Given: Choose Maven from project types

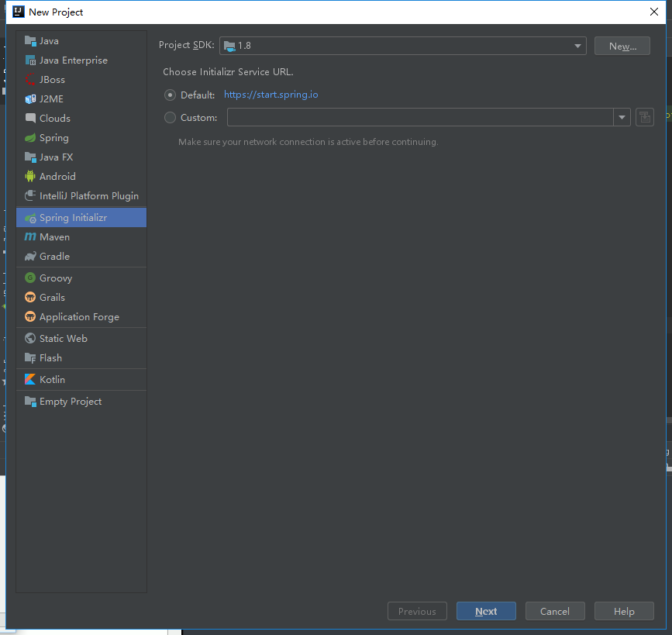Looking at the screenshot, I should pos(81,237).
